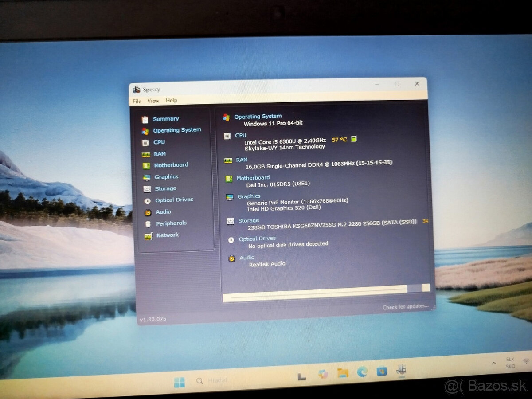532x399 pixels.
Task: Open the File menu
Action: [x=136, y=101]
